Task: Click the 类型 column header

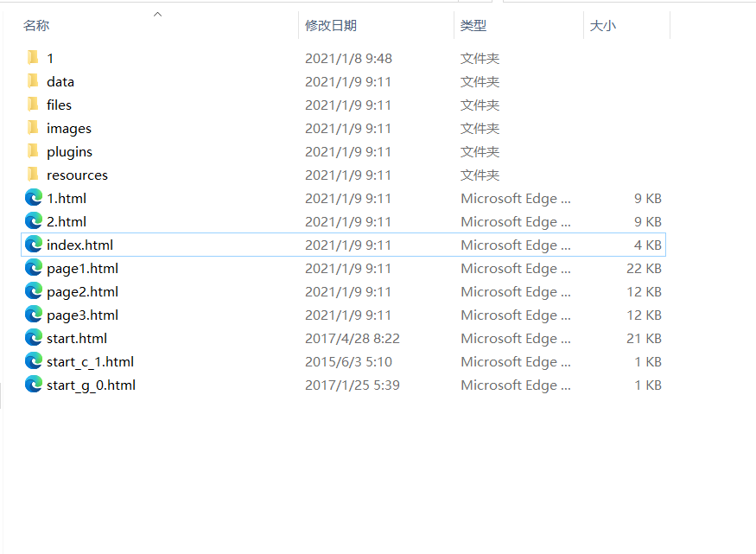Action: coord(473,25)
